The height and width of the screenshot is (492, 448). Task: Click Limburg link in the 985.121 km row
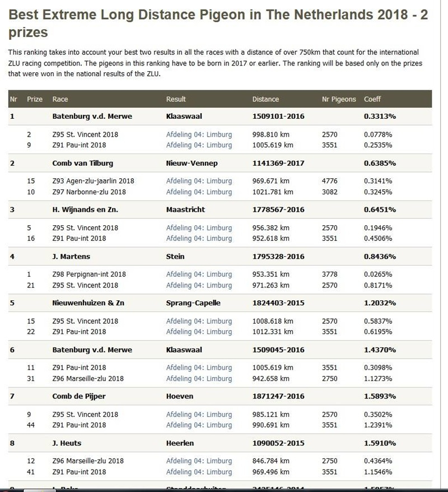coord(199,415)
